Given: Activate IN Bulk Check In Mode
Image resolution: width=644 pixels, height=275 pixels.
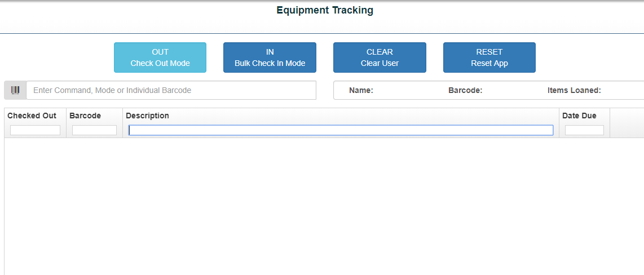Looking at the screenshot, I should pos(270,57).
